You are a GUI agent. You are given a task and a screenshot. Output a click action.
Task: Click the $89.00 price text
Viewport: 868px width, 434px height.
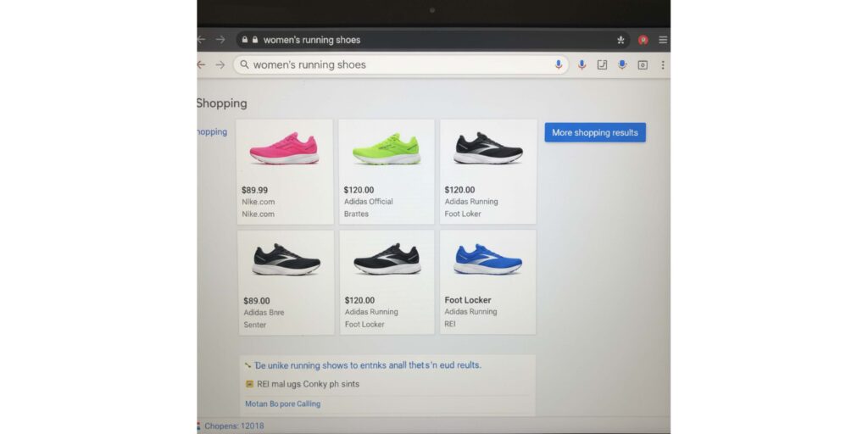click(x=257, y=301)
